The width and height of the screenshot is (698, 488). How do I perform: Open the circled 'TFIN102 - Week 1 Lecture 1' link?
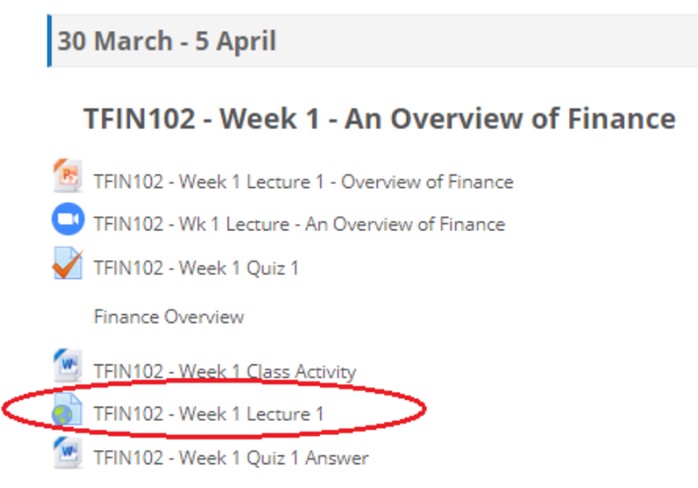point(208,413)
